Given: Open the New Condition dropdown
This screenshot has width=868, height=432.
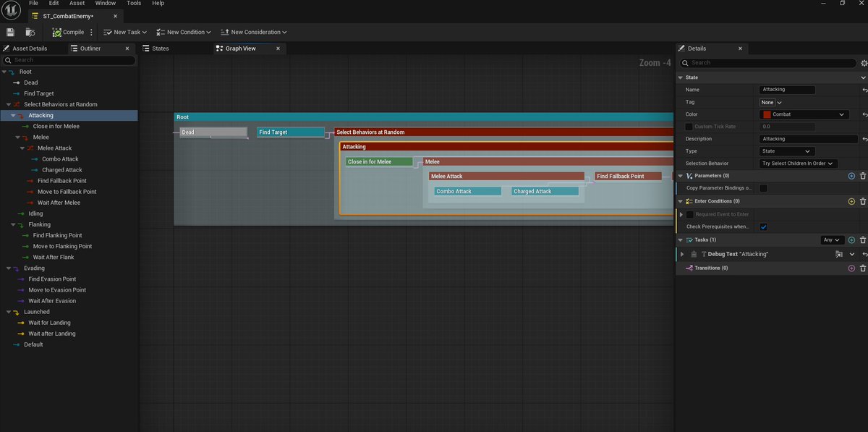Looking at the screenshot, I should (184, 32).
